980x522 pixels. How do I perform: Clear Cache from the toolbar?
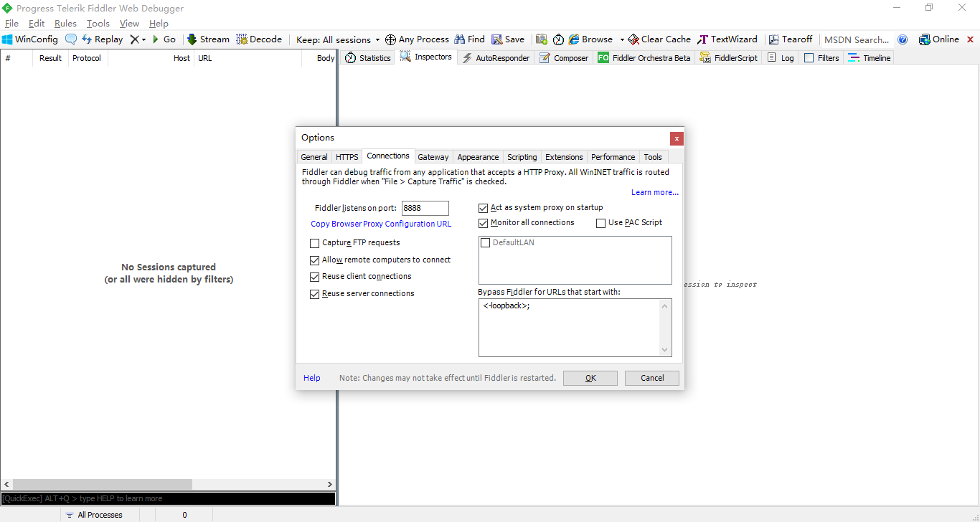tap(659, 39)
